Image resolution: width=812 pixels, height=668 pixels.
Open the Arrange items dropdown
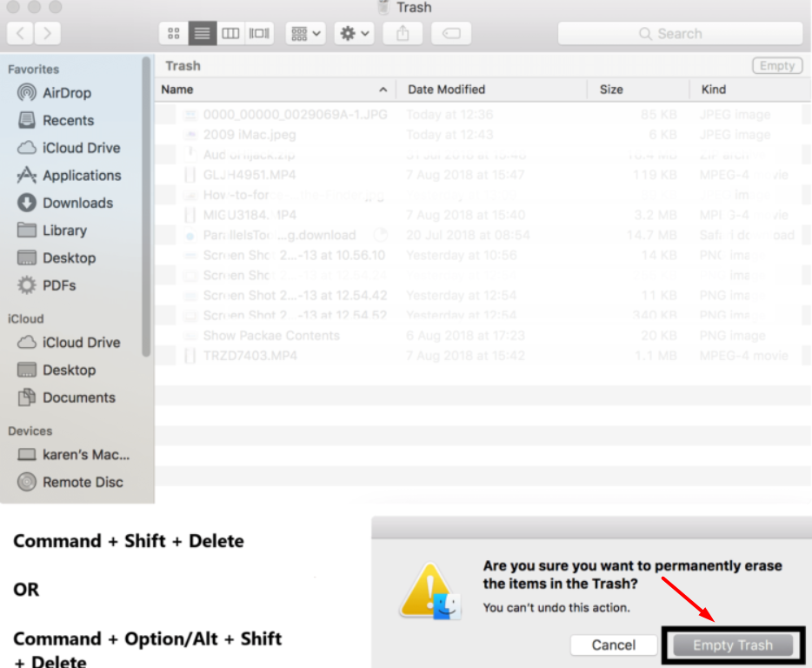coord(306,34)
